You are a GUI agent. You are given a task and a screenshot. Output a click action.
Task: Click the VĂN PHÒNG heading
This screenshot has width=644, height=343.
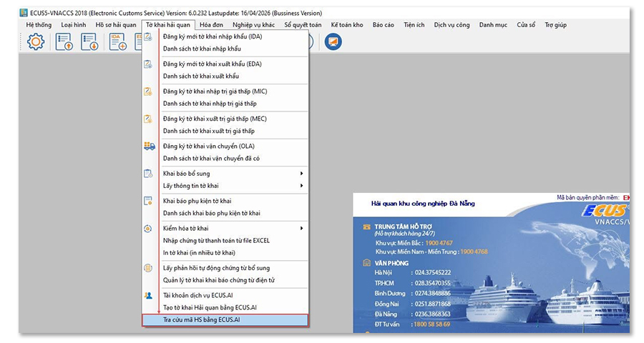[x=391, y=264]
